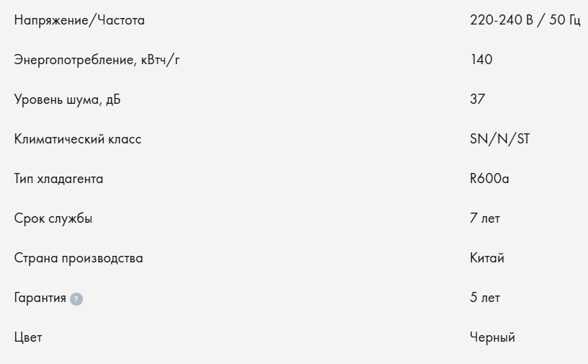
Task: Click the Страна производства label
Action: click(x=79, y=258)
